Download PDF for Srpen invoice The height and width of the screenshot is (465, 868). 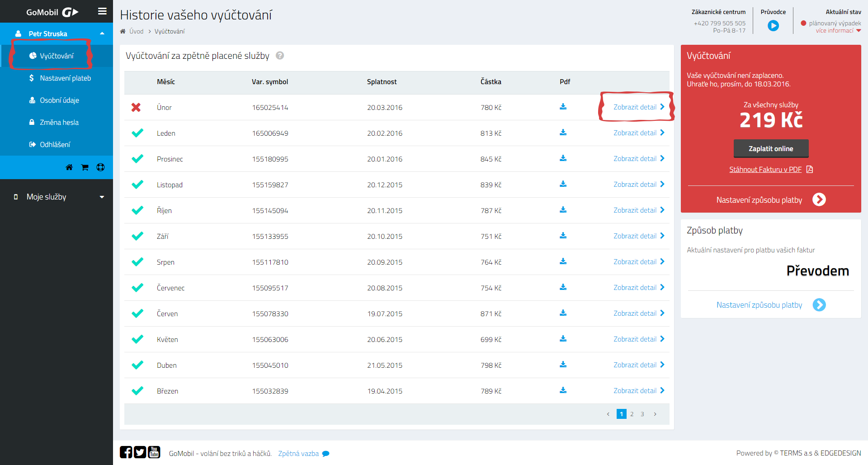pyautogui.click(x=563, y=261)
